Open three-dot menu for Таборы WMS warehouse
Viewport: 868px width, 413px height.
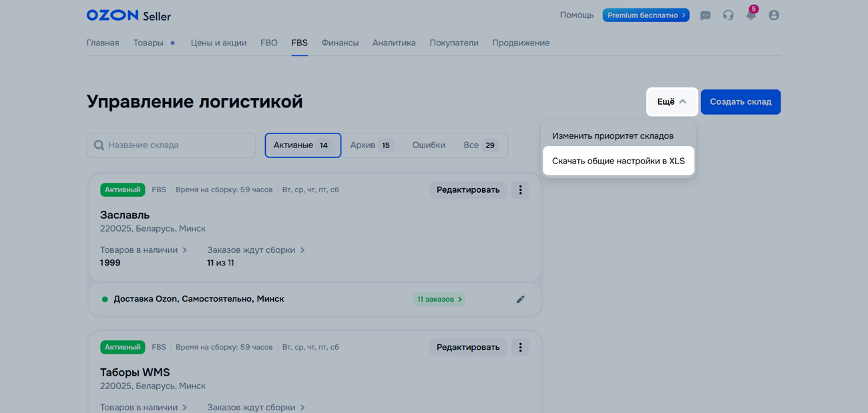point(520,348)
